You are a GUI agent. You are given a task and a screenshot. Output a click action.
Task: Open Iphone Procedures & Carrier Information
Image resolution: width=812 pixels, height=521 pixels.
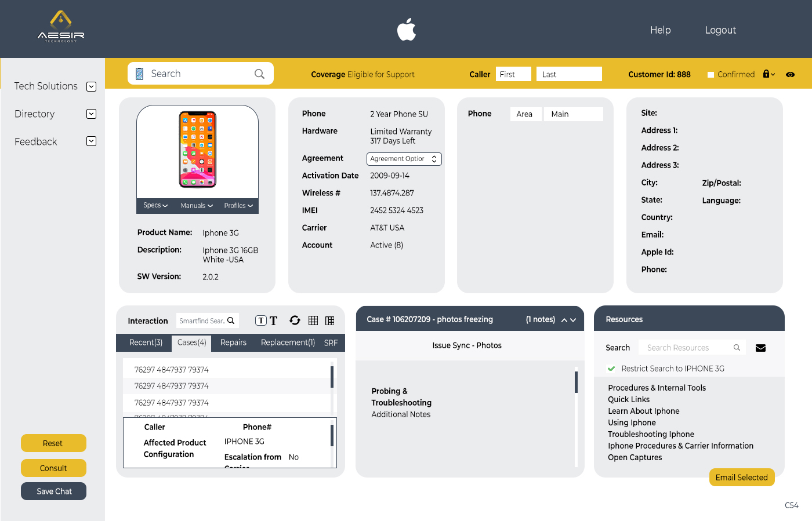[x=680, y=446]
